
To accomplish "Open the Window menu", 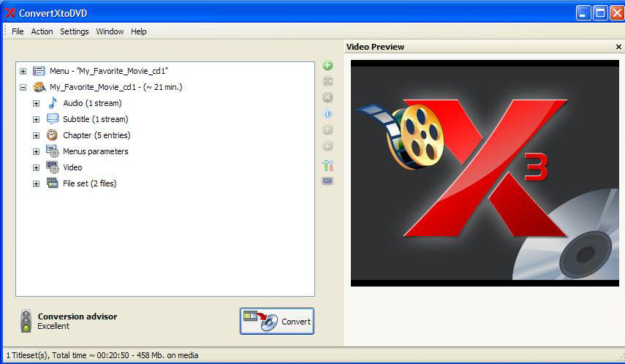I will point(110,31).
